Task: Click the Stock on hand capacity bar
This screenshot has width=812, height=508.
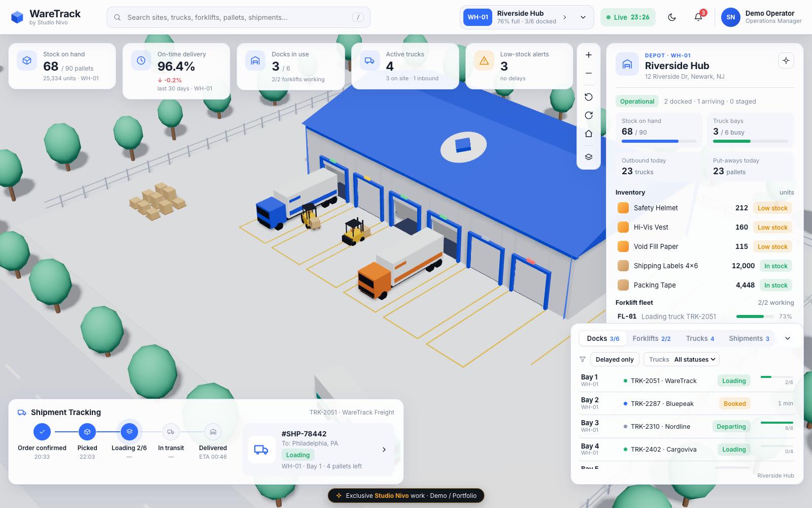Action: (x=659, y=141)
